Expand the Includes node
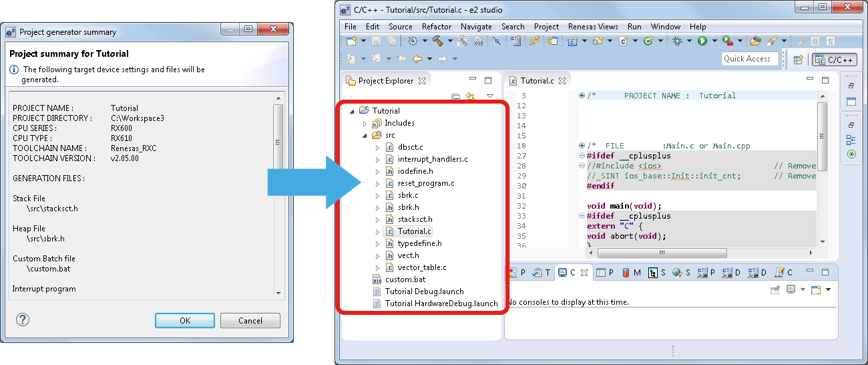 pyautogui.click(x=365, y=123)
